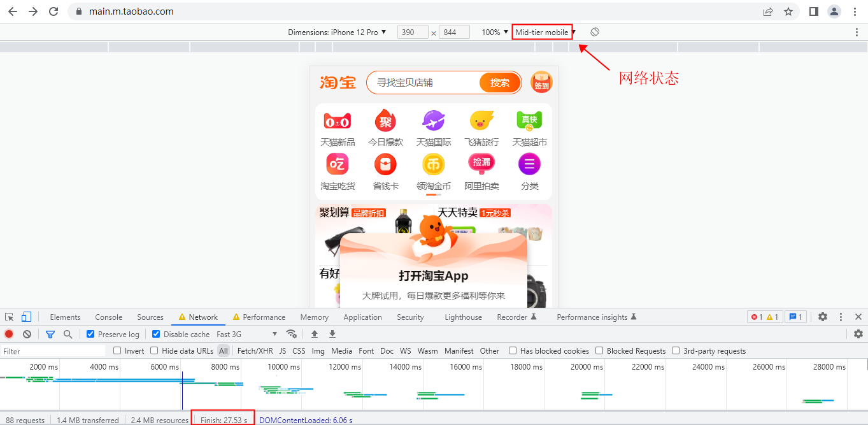Click the browser back arrow
The height and width of the screenshot is (425, 868).
tap(13, 11)
